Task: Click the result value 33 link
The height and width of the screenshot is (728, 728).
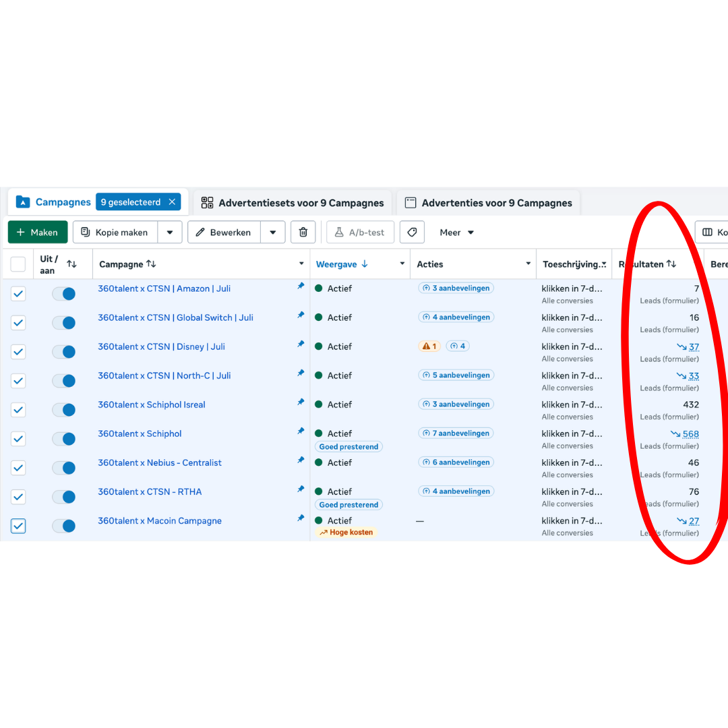Action: (694, 376)
